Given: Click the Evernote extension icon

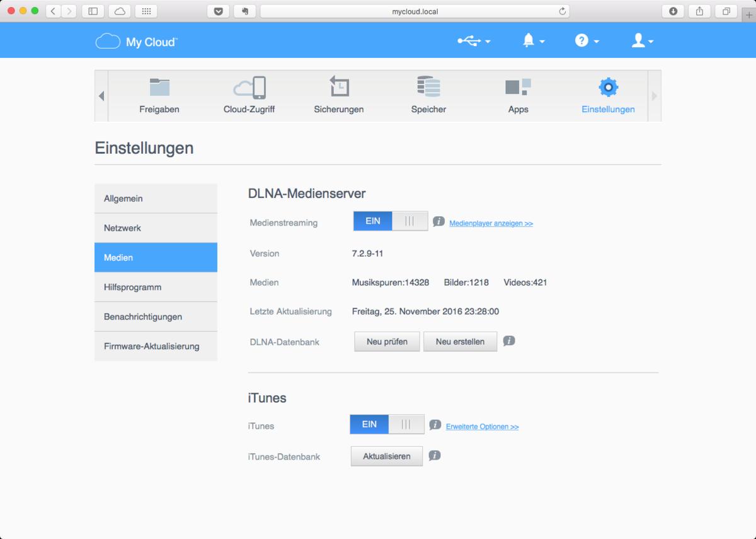Looking at the screenshot, I should click(244, 11).
